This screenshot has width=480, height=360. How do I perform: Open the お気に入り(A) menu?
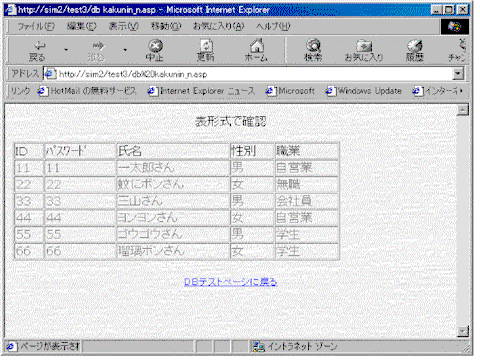click(x=218, y=26)
